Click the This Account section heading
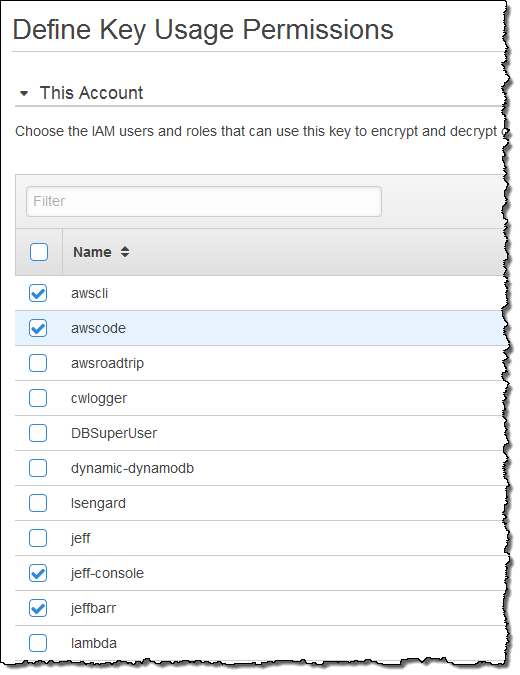The image size is (520, 675). (91, 93)
